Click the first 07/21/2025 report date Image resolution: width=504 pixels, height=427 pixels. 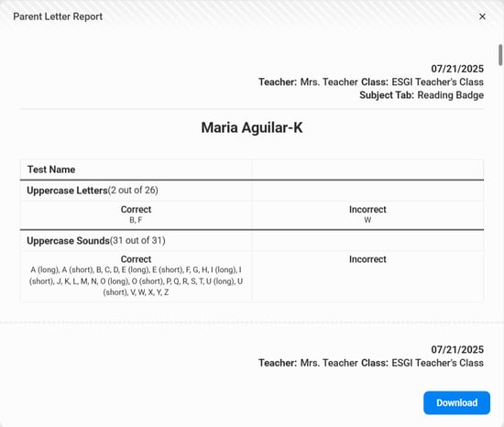(x=457, y=69)
